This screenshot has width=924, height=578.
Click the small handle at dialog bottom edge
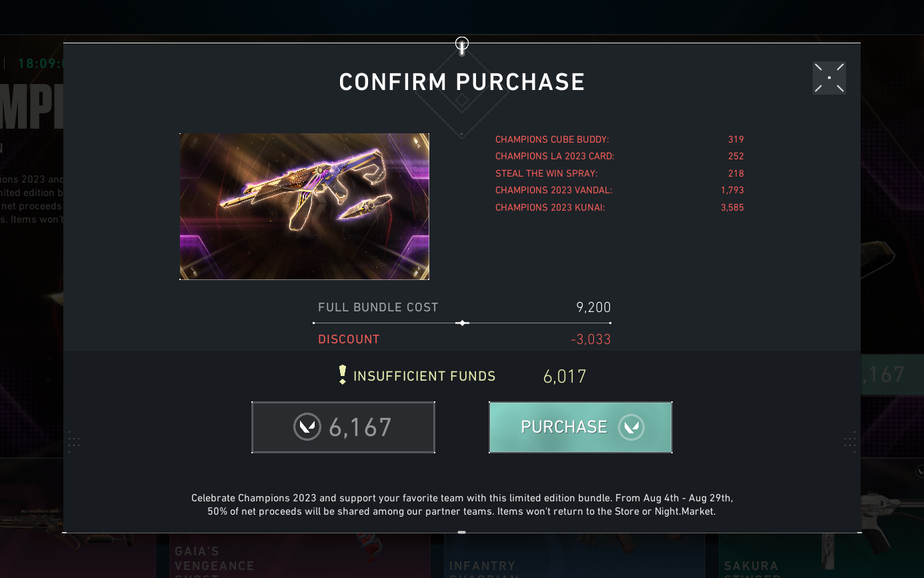pyautogui.click(x=461, y=532)
